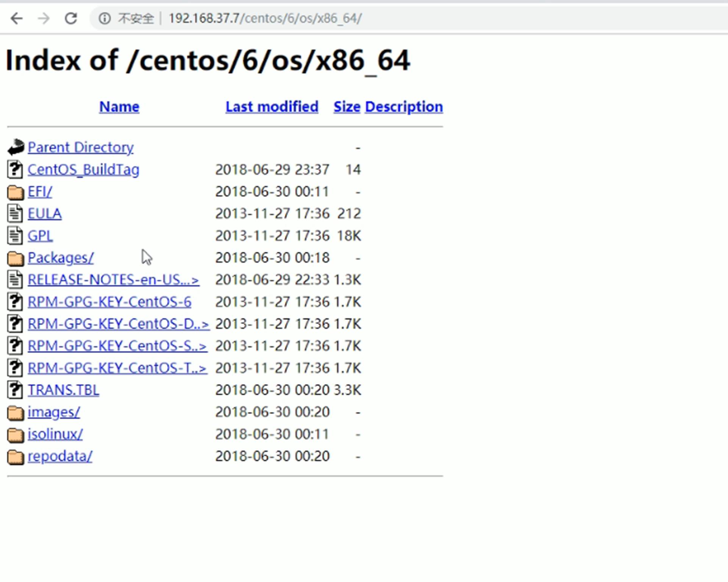The image size is (728, 582).
Task: Click the folder icon beside repodata/
Action: tap(16, 457)
